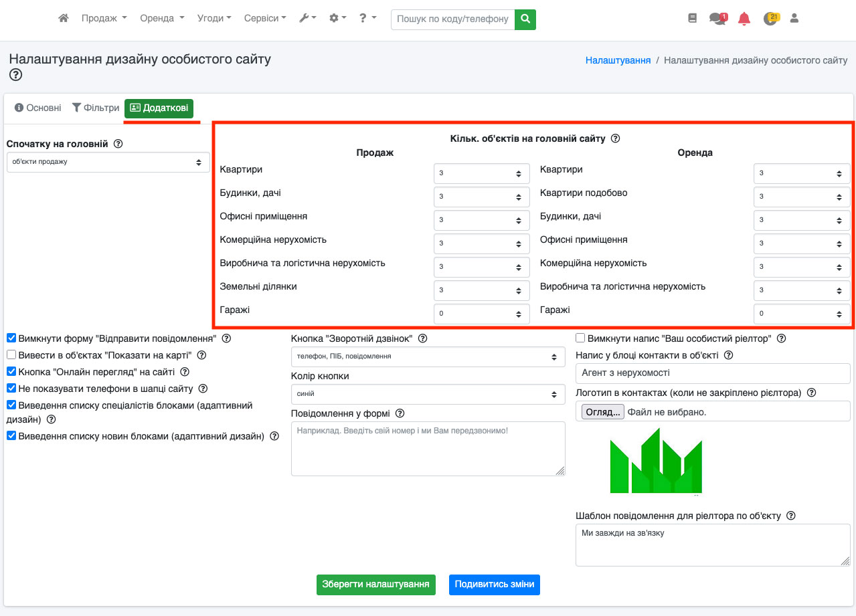The width and height of the screenshot is (856, 616).
Task: Switch to the 'Фільтри' tab
Action: coord(96,108)
